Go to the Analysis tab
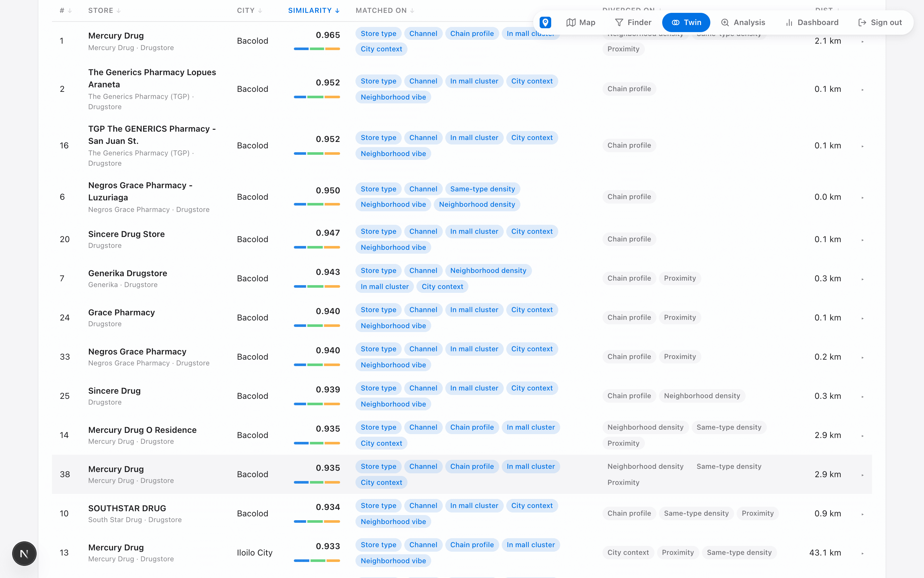The image size is (924, 578). [x=743, y=22]
